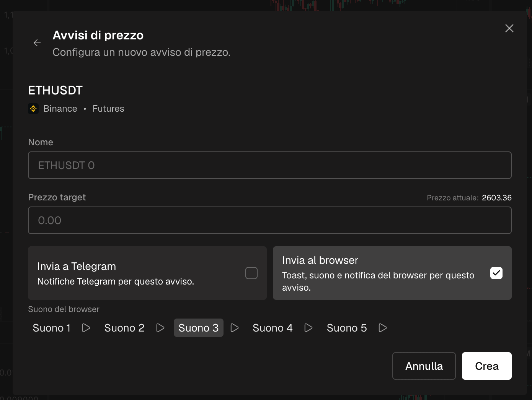The width and height of the screenshot is (532, 400).
Task: Select Suono 3 as browser sound
Action: 199,328
